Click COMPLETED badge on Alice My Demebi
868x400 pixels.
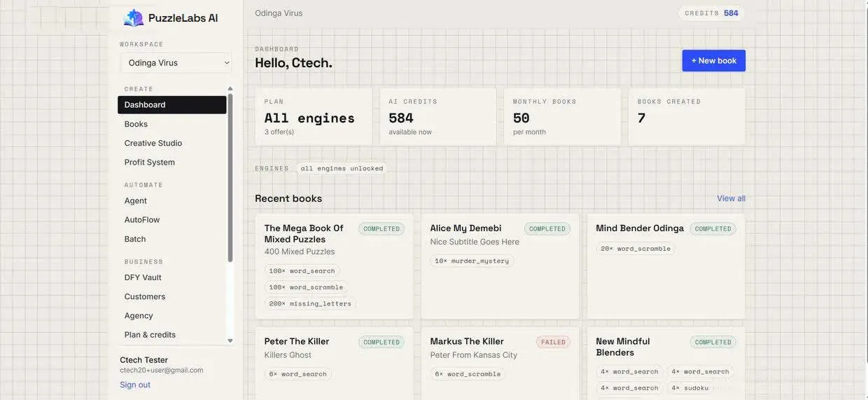(x=547, y=229)
